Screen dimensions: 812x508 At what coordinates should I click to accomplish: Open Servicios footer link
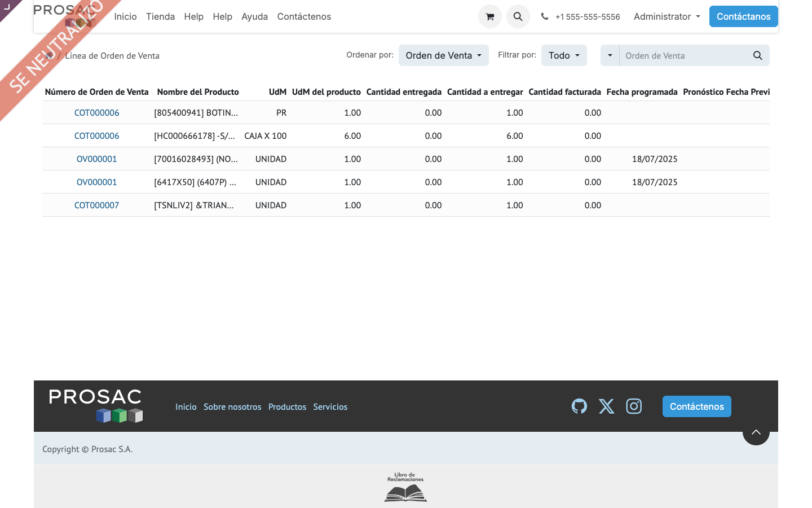click(x=330, y=406)
